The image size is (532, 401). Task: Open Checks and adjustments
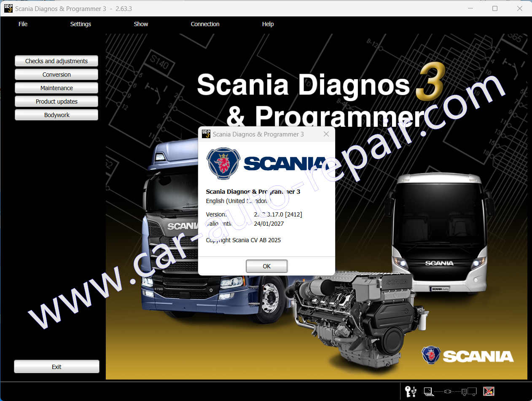click(x=56, y=61)
